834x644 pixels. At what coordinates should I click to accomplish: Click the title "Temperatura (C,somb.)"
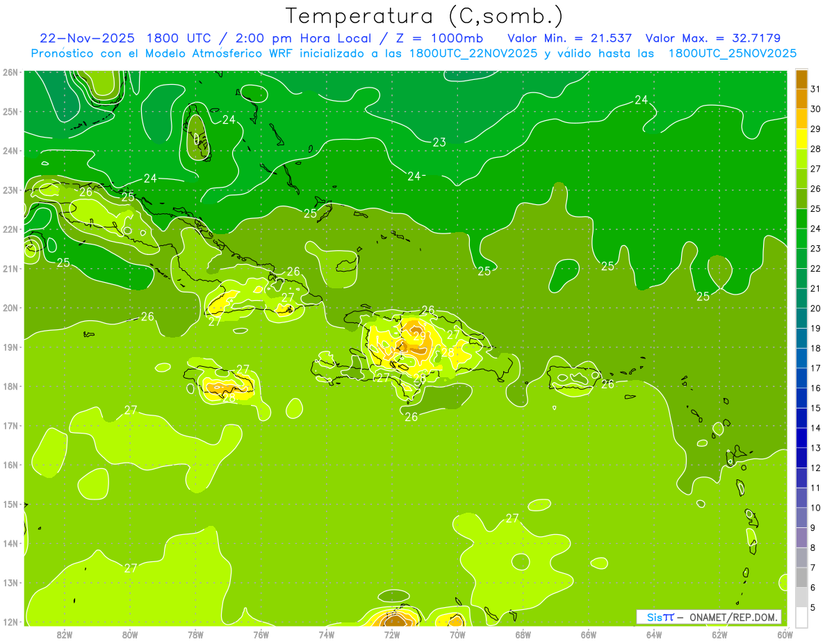coord(425,16)
